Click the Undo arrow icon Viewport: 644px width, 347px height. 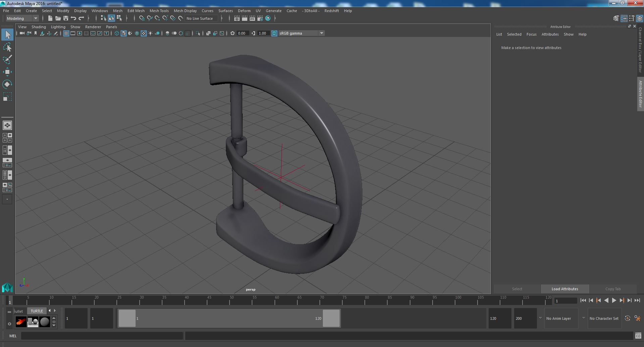[x=73, y=18]
